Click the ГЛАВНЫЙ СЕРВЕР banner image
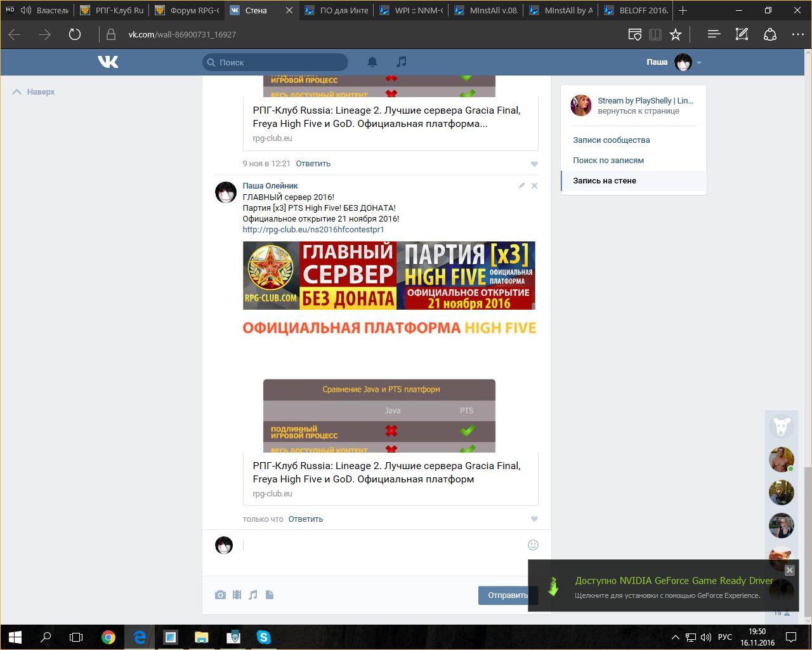Screen dimensions: 812x650 (389, 275)
